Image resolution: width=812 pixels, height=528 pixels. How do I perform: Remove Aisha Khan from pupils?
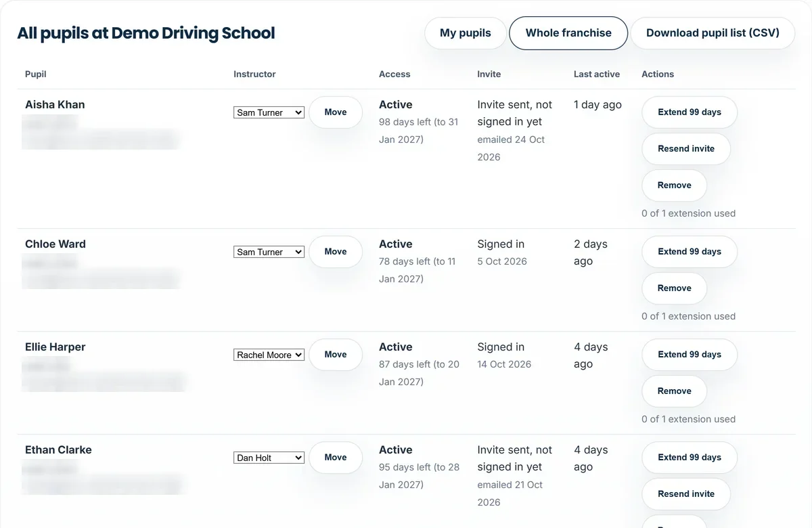[675, 185]
